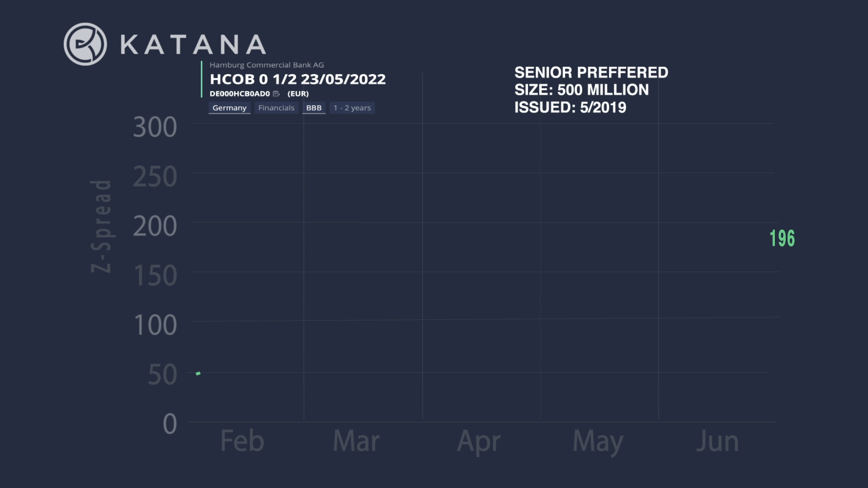Click the Jun label on the x-axis
Image resolution: width=868 pixels, height=488 pixels.
717,441
